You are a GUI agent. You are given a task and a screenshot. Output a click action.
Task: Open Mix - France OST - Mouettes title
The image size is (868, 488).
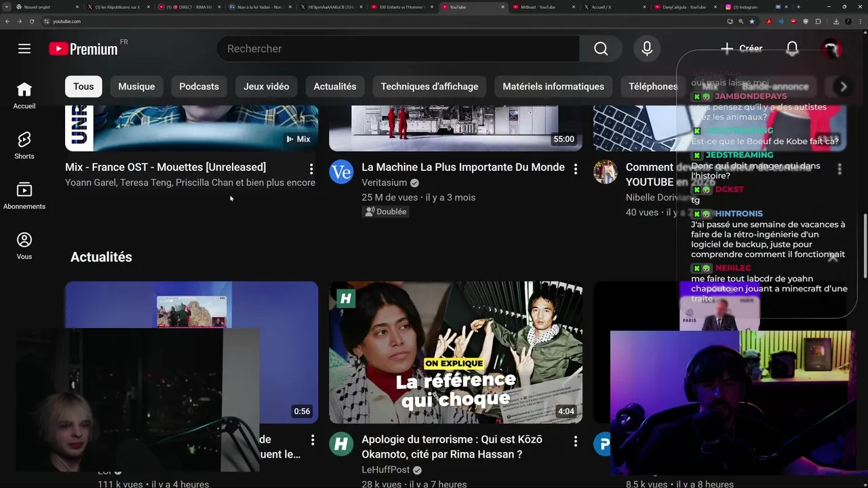coord(165,167)
